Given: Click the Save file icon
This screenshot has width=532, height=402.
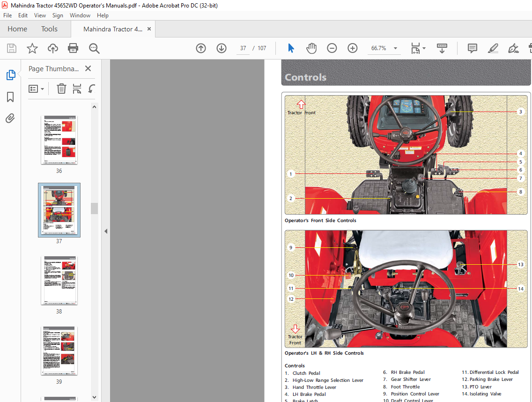Looking at the screenshot, I should [x=12, y=48].
